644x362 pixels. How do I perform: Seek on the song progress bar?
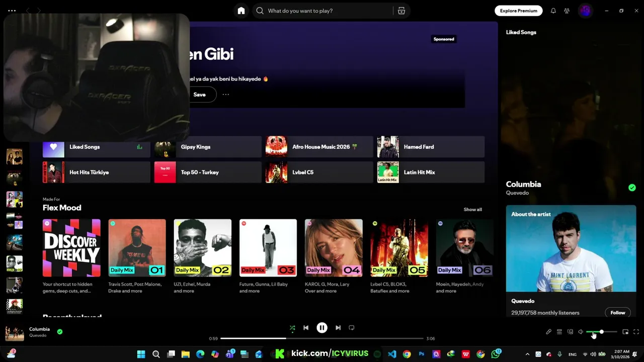(322, 338)
